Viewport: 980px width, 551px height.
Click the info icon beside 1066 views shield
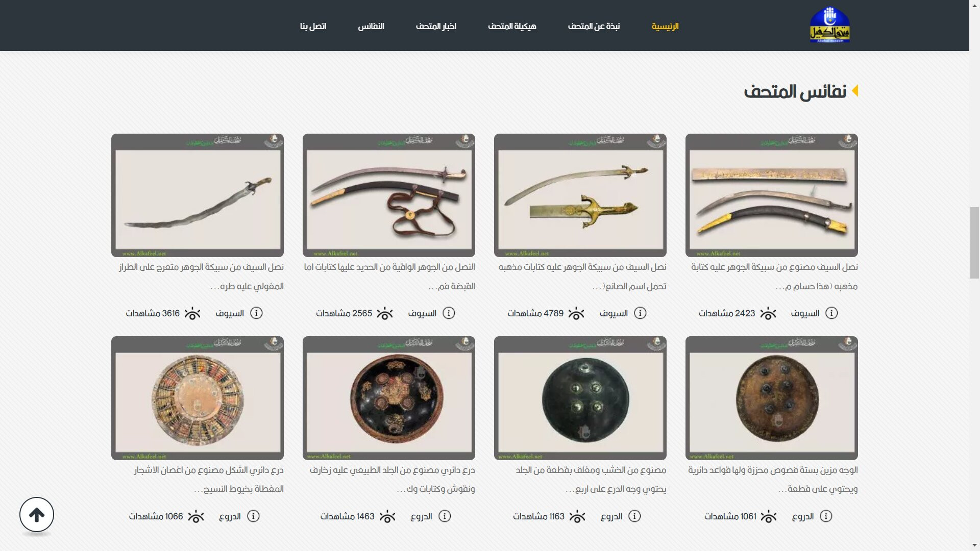tap(253, 516)
